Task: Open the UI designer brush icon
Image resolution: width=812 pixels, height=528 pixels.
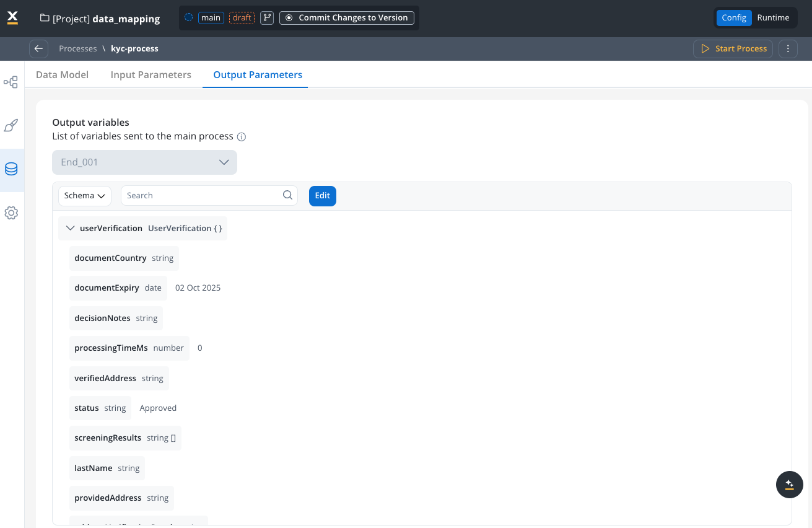Action: click(11, 126)
